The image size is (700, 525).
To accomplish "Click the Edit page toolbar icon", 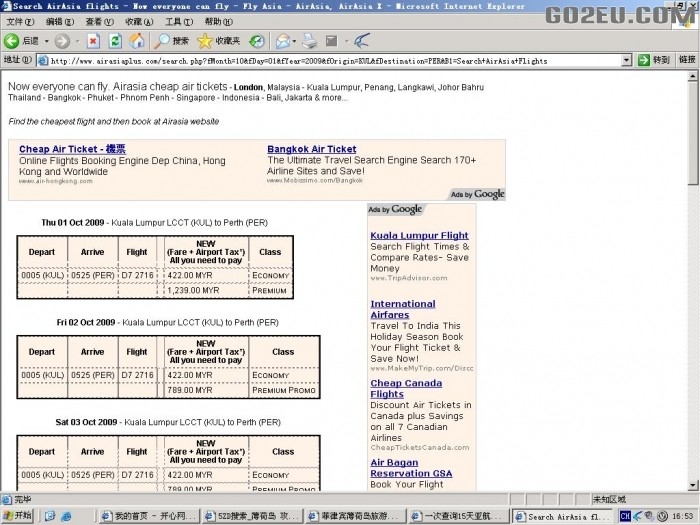I will pos(331,41).
